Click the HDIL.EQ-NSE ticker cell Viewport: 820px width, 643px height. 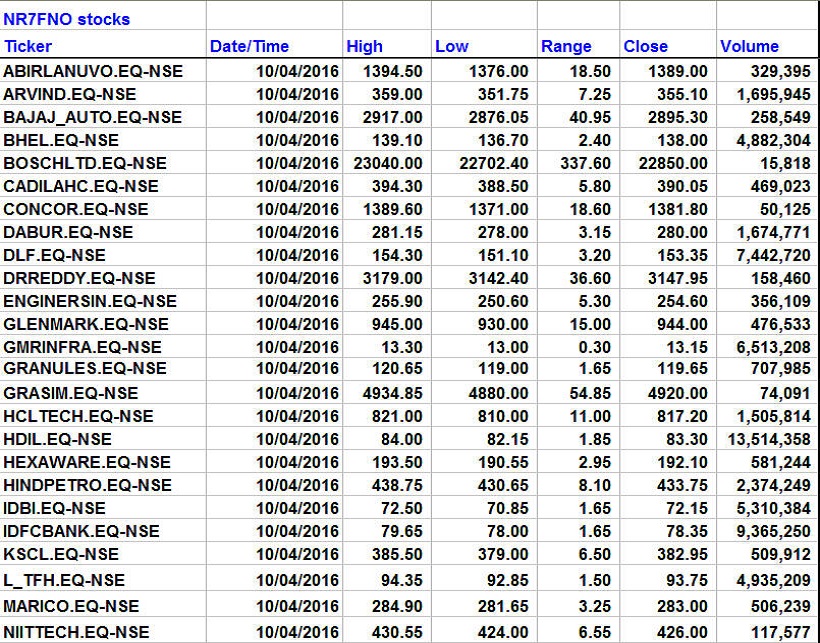click(58, 439)
